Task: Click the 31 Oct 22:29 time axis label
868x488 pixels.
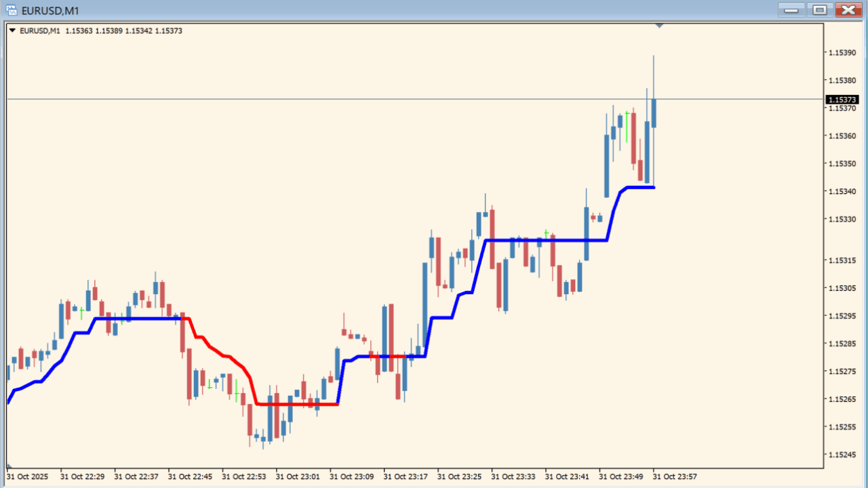Action: pos(82,476)
